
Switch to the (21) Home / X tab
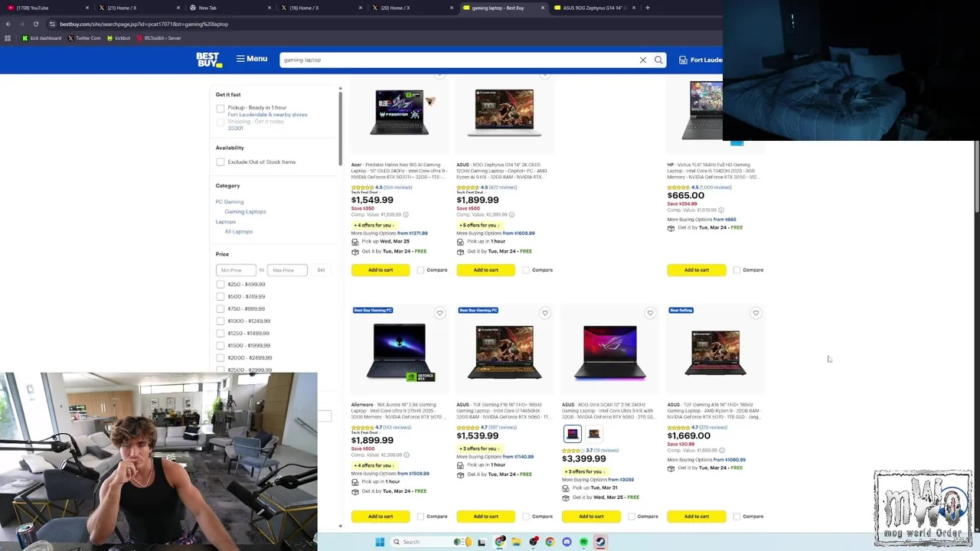pos(138,8)
